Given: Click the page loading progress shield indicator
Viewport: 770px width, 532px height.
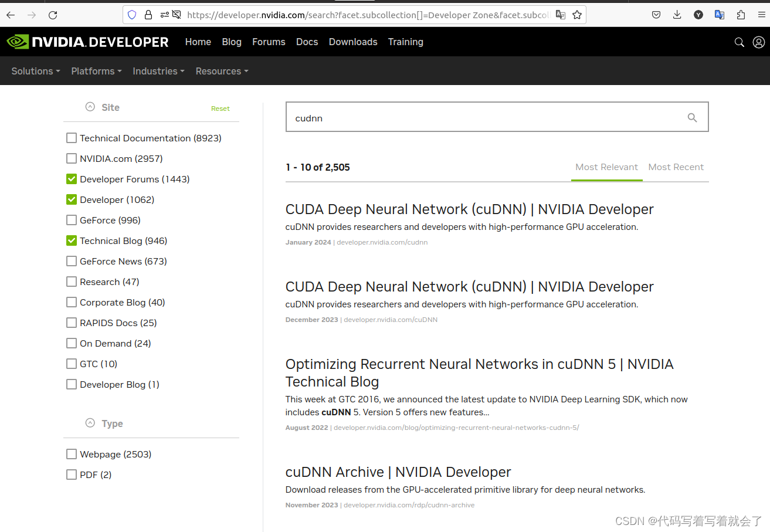Looking at the screenshot, I should pos(131,15).
